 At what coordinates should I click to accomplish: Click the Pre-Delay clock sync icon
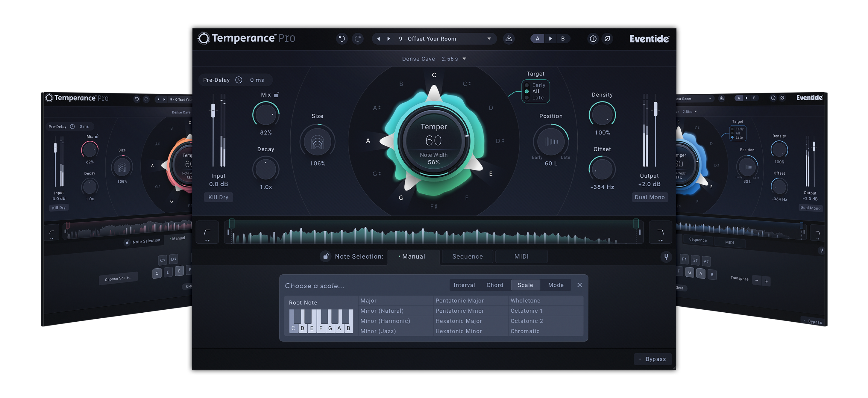[239, 80]
